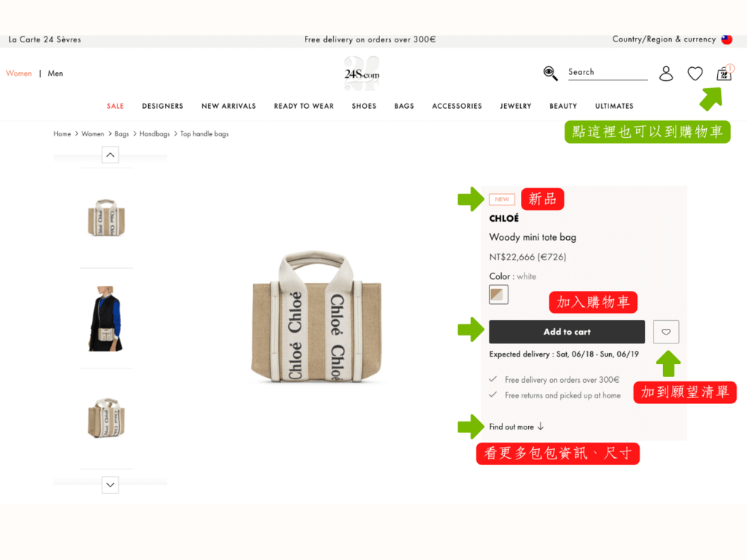Open the La Carte 24 Sèvres link
747x560 pixels.
tap(44, 39)
